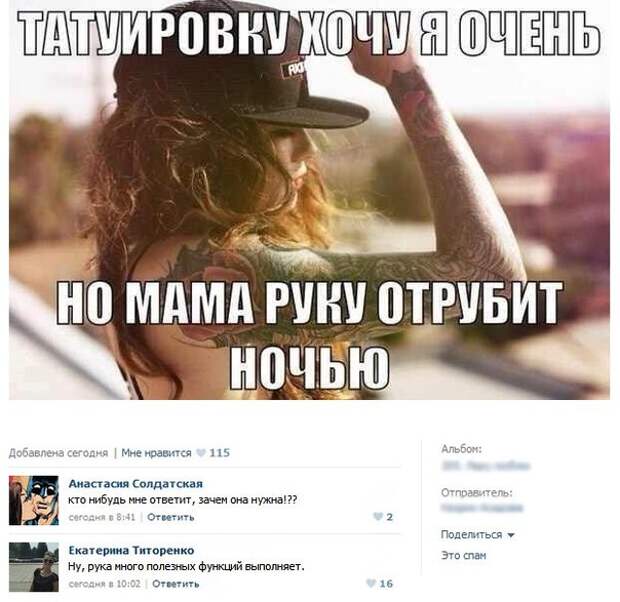The height and width of the screenshot is (602, 620).
Task: Open the blurred sender name link
Action: click(x=482, y=507)
